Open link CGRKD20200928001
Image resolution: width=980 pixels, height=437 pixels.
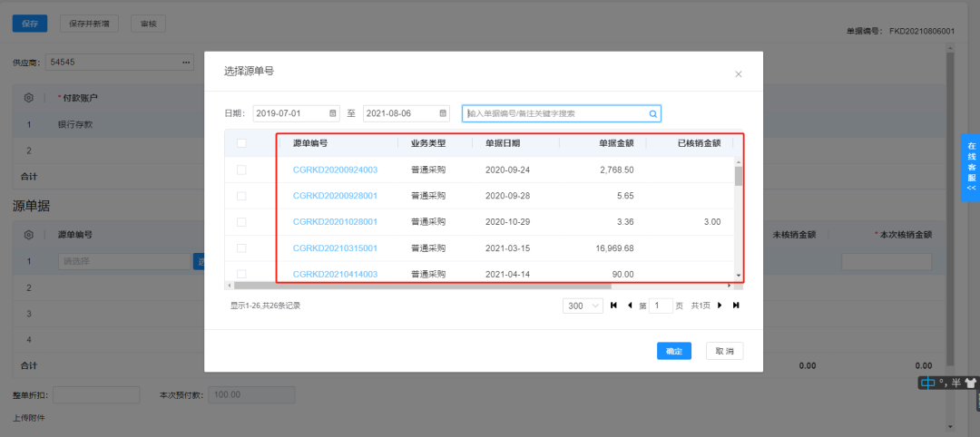[335, 196]
